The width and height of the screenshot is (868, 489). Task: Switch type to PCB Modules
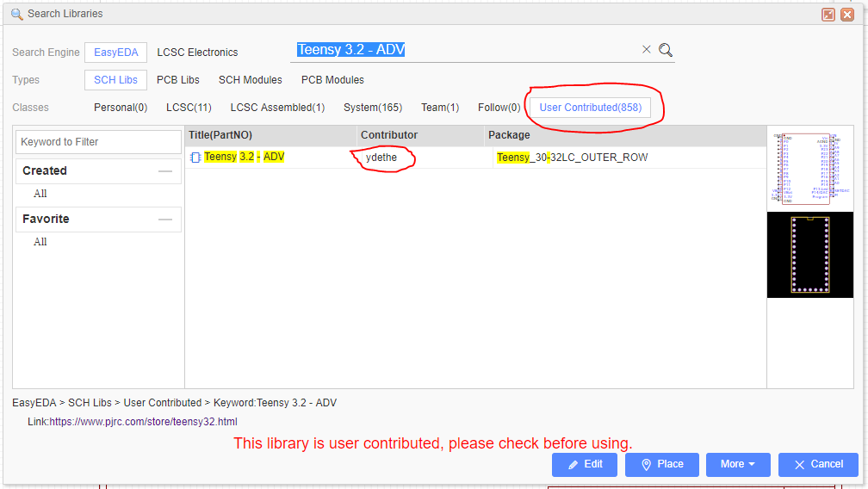click(332, 80)
